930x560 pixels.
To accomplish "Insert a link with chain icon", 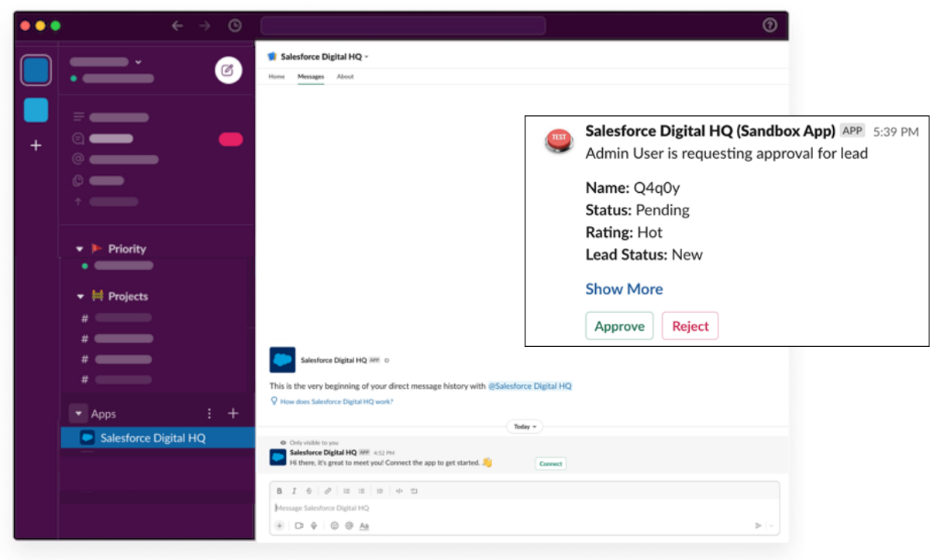I will tap(328, 491).
